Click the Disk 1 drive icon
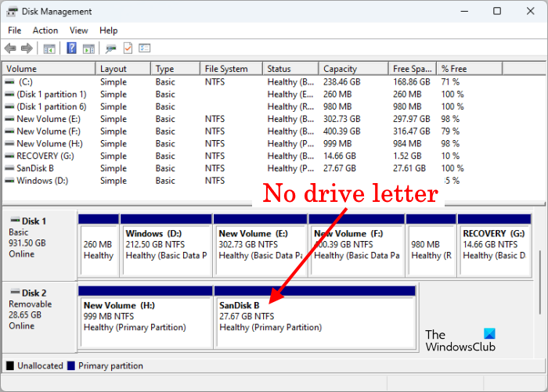 pyautogui.click(x=15, y=221)
